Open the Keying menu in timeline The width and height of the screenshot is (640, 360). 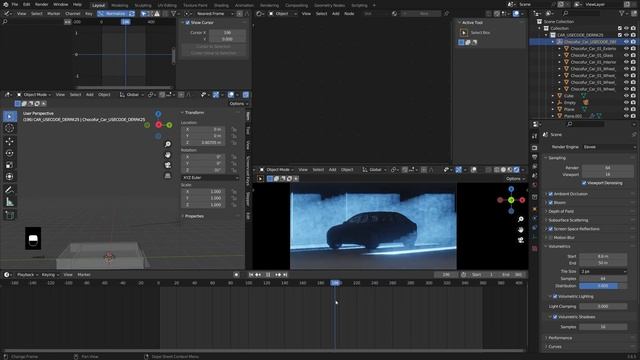click(50, 275)
